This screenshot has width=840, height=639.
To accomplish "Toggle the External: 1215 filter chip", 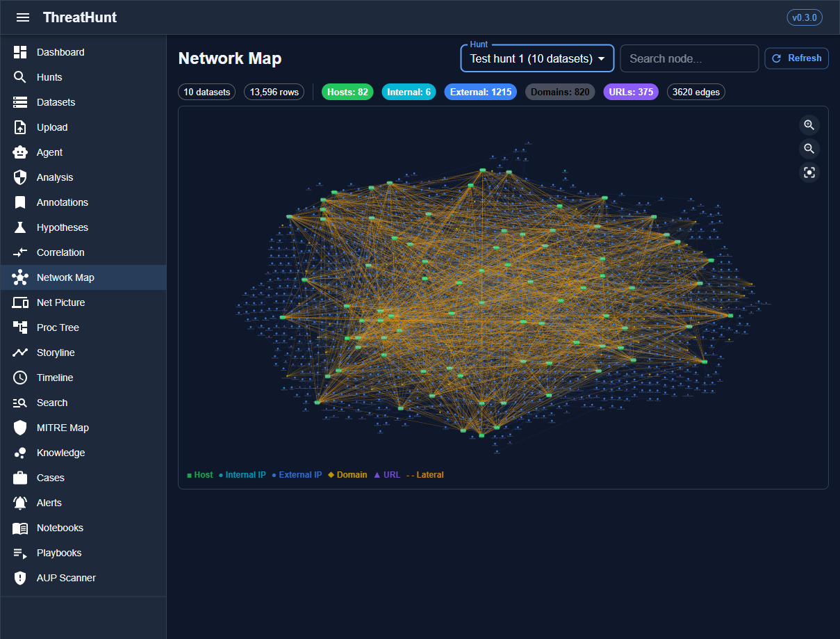I will point(480,92).
